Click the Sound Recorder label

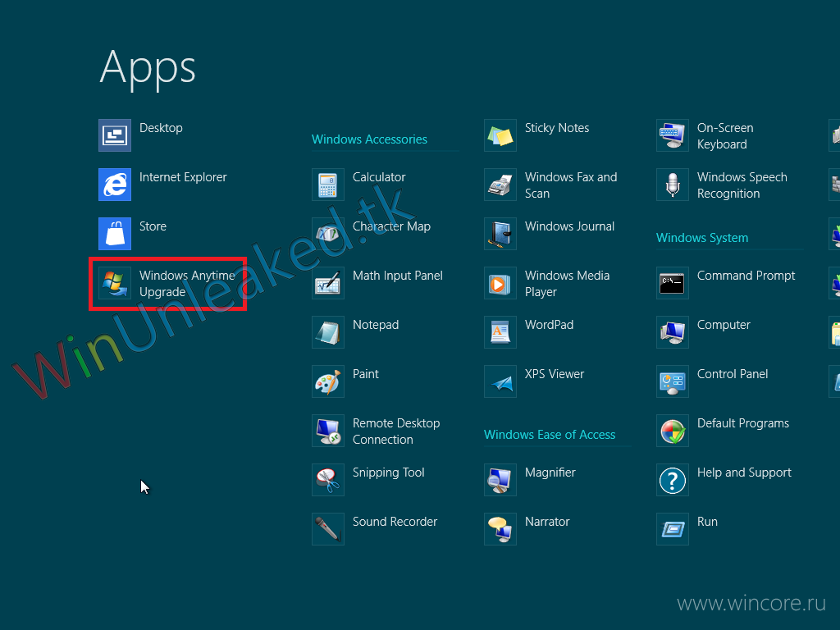[395, 522]
